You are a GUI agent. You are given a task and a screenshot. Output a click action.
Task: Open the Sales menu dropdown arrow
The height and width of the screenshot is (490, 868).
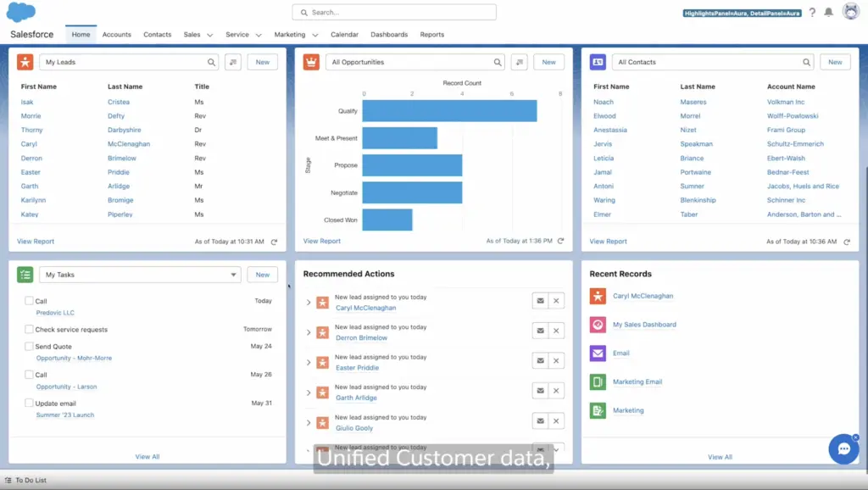[210, 35]
